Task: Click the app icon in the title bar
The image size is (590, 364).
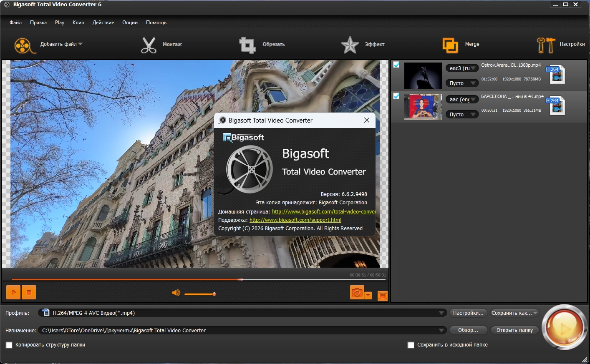Action: pyautogui.click(x=7, y=5)
